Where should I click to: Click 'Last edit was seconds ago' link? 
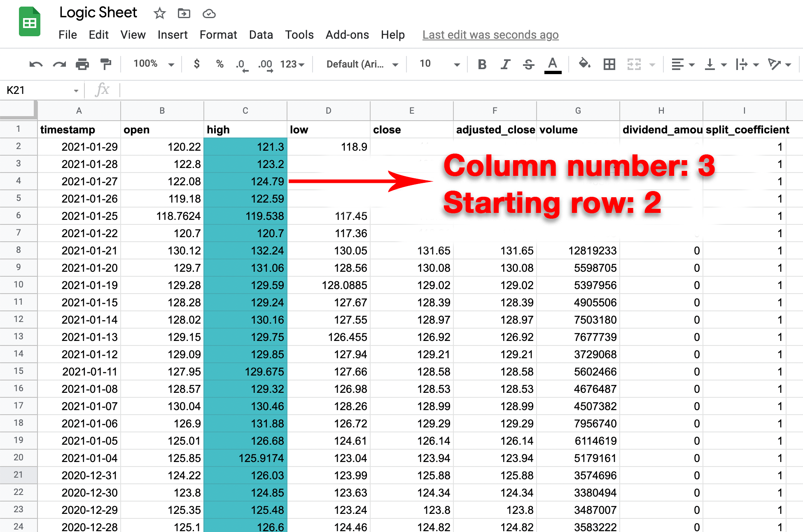click(x=490, y=35)
